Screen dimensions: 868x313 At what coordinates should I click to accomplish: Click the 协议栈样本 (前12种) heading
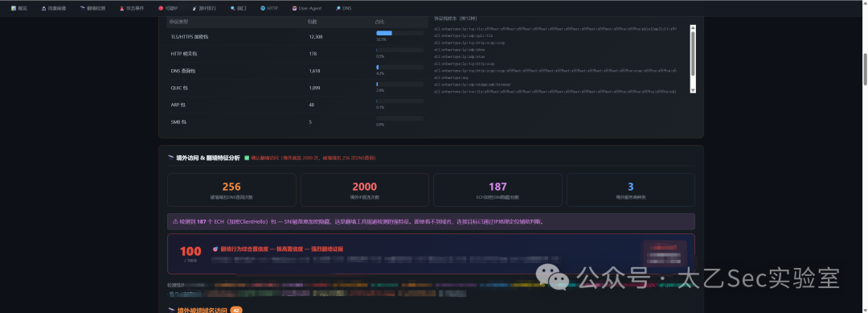(456, 18)
